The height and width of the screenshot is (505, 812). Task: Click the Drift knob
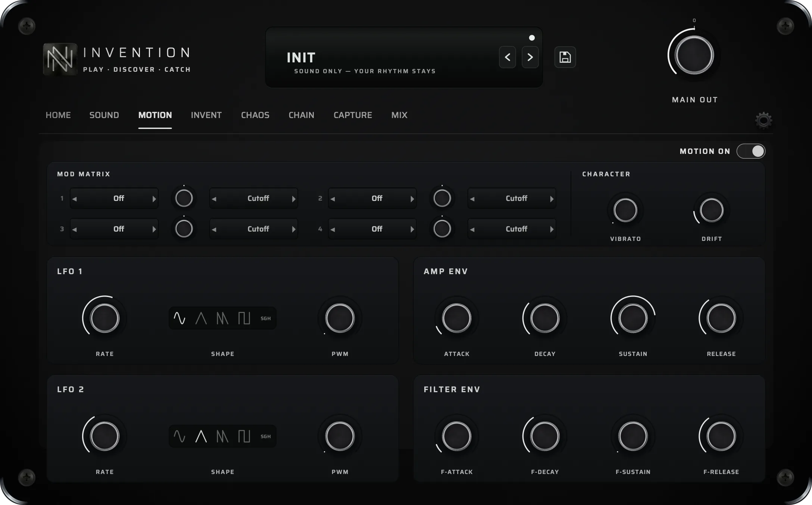pyautogui.click(x=712, y=210)
